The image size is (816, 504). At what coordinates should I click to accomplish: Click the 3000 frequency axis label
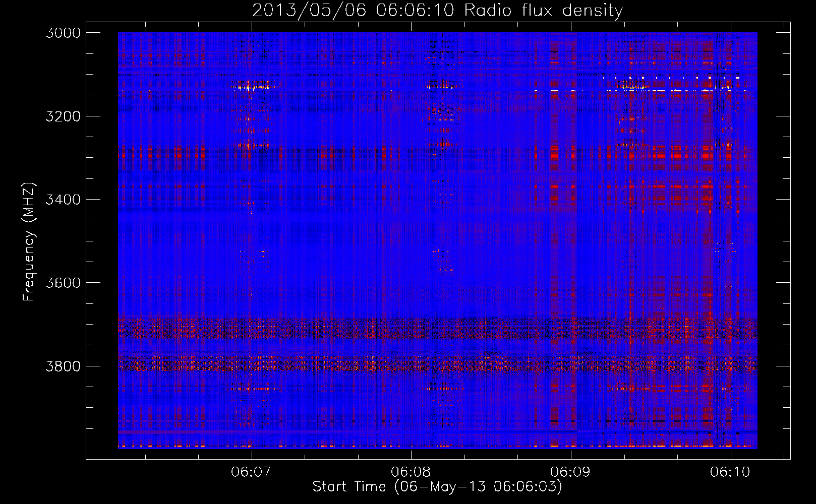[x=63, y=33]
